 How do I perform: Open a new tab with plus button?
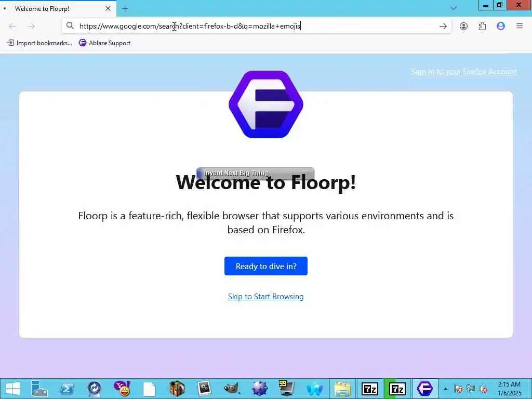[125, 9]
